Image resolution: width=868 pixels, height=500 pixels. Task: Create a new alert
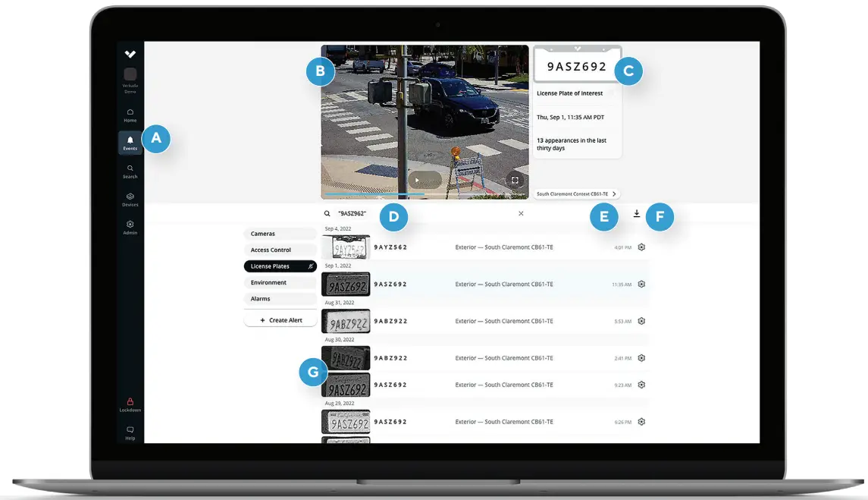(x=280, y=319)
